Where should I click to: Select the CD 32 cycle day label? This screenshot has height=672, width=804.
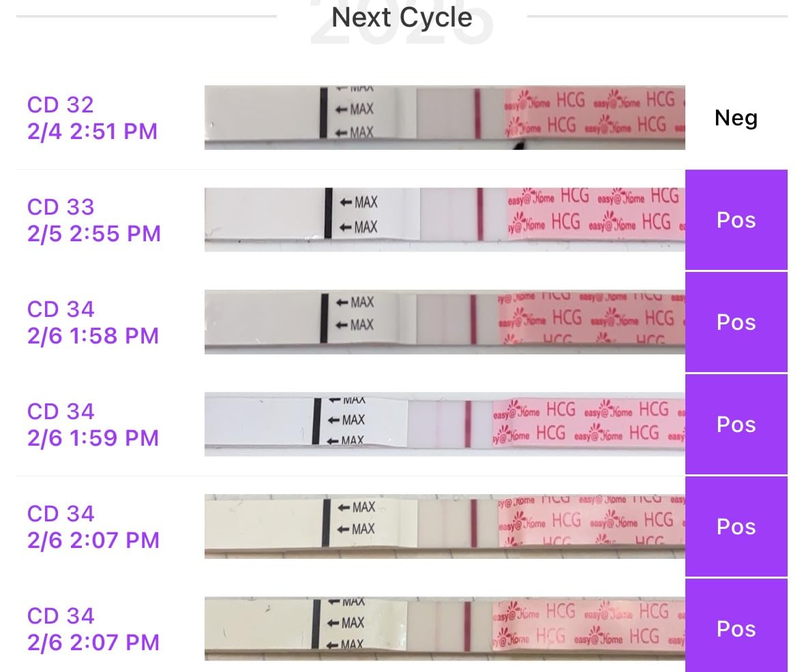point(61,104)
